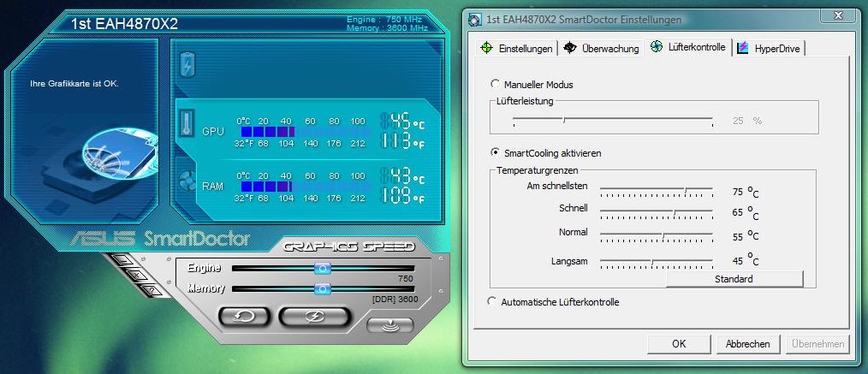
Task: Click the fan speed icon beside RAM
Action: [x=187, y=181]
